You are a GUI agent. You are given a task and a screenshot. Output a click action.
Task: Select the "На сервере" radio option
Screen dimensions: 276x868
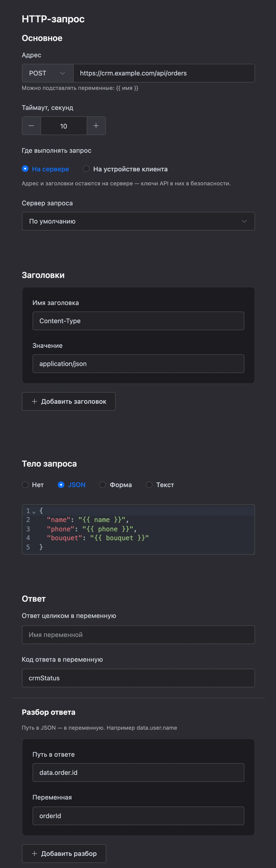coord(45,169)
